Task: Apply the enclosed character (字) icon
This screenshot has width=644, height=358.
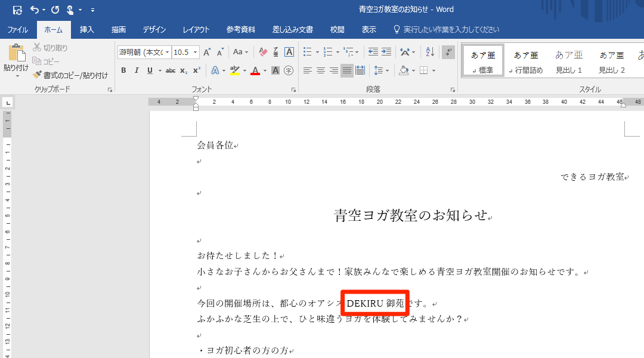Action: click(289, 70)
